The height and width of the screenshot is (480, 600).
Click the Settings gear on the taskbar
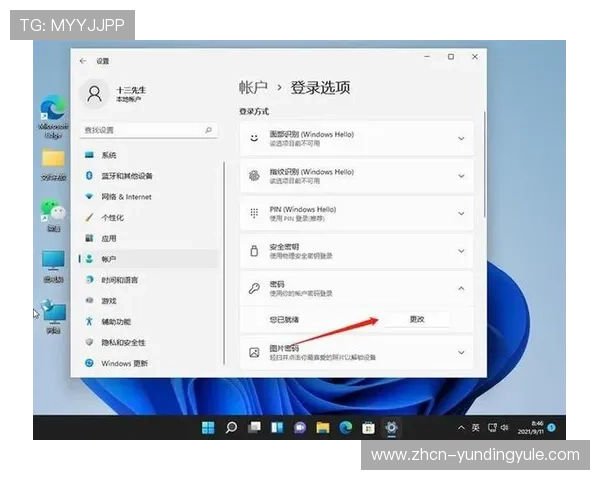391,428
